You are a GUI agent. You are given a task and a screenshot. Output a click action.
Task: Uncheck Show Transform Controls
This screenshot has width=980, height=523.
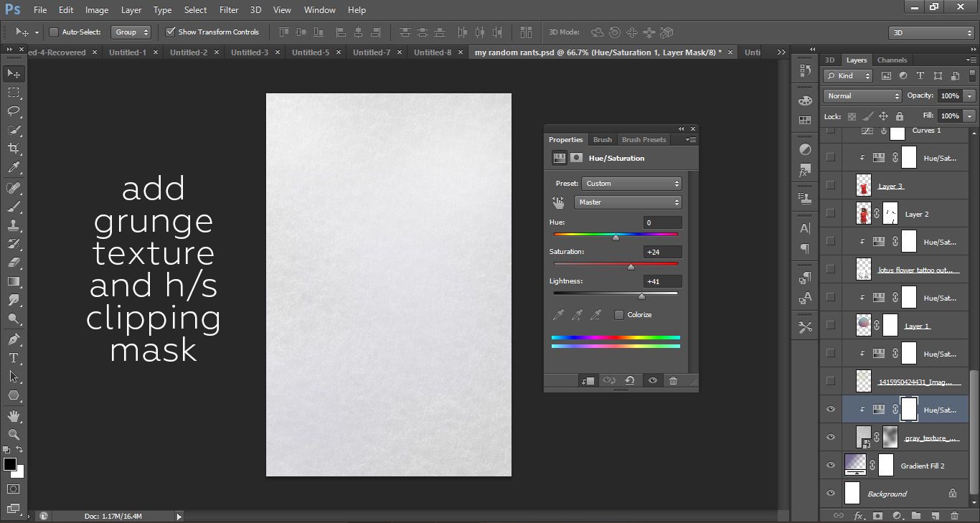tap(170, 32)
